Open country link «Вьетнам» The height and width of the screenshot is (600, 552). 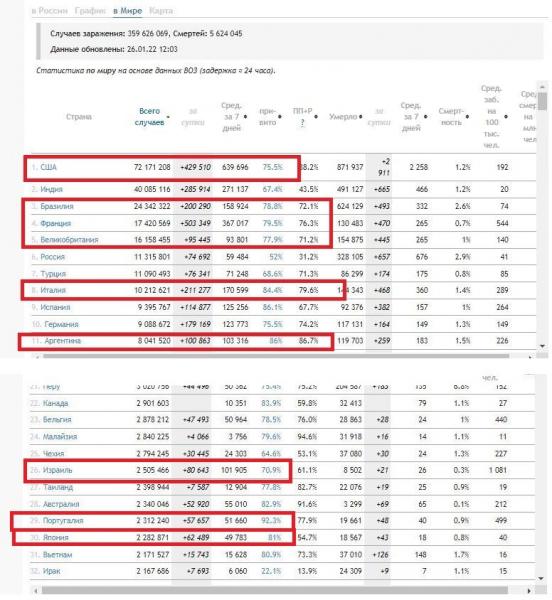(57, 554)
